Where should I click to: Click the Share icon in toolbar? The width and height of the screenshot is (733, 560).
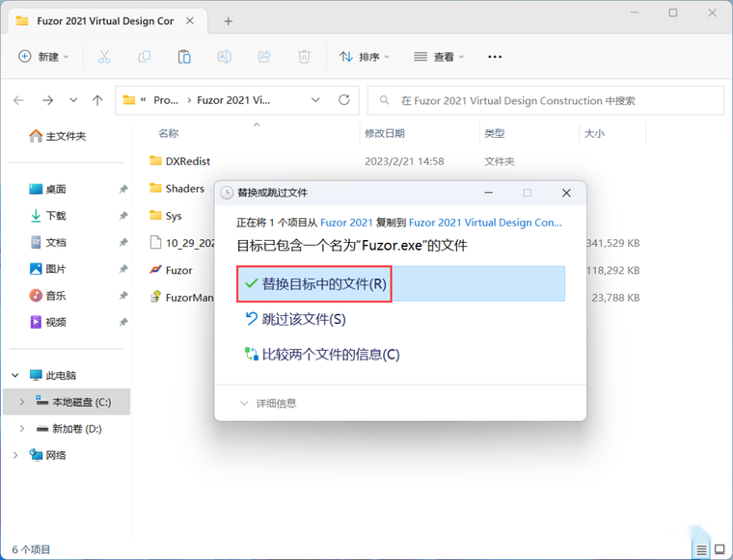click(264, 57)
